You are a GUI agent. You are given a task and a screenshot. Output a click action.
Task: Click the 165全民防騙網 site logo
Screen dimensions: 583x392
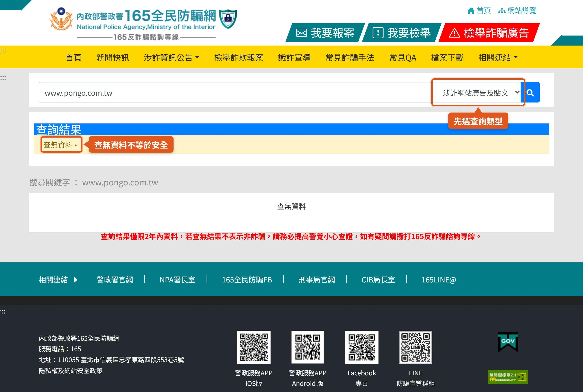coord(143,23)
